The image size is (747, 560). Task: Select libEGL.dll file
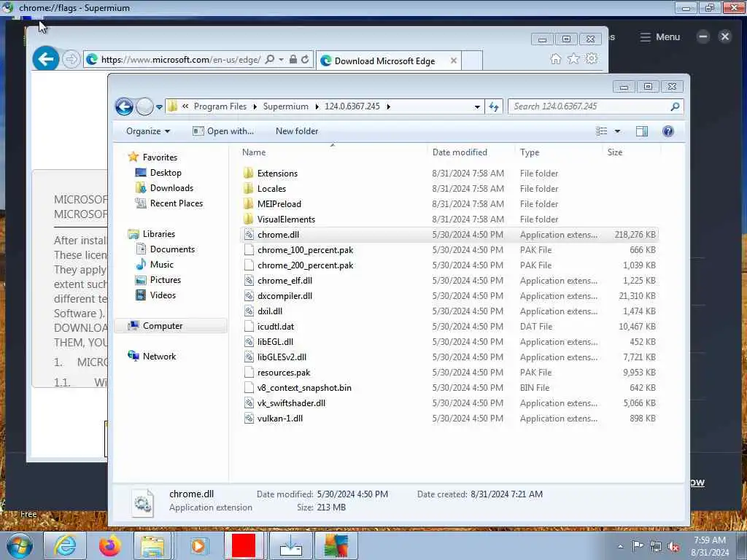click(275, 341)
